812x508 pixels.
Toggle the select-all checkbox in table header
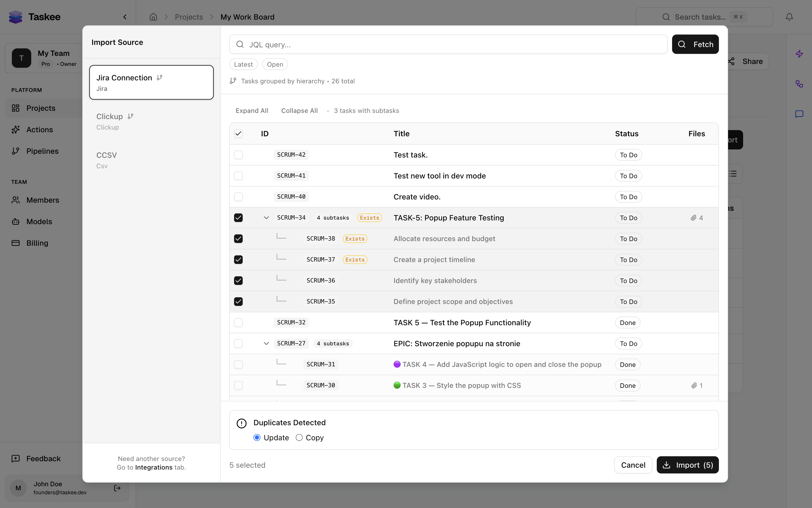click(238, 133)
